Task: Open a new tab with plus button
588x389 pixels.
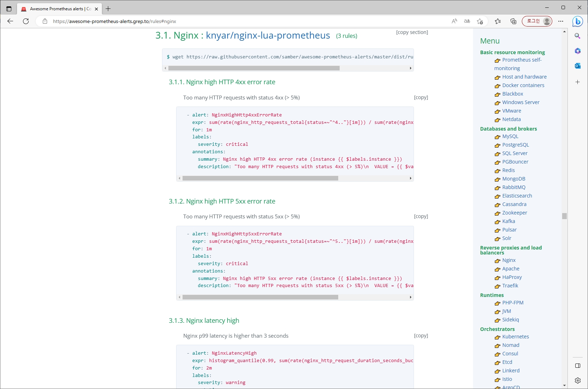Action: point(108,8)
